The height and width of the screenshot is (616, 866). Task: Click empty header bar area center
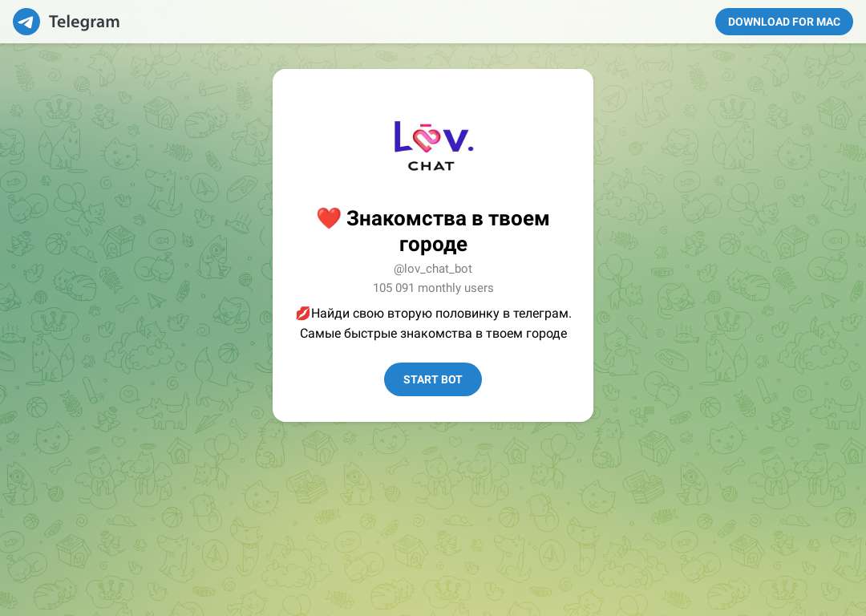pos(415,22)
